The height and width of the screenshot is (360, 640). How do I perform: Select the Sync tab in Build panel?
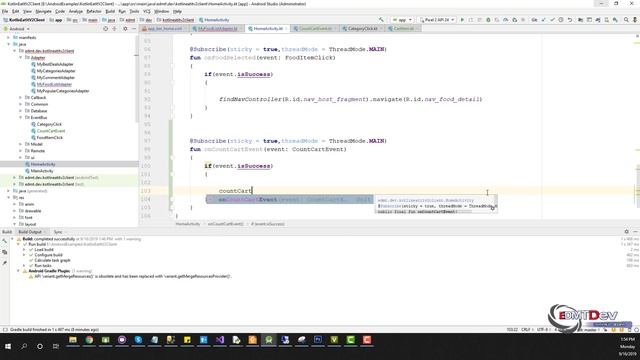(x=58, y=232)
